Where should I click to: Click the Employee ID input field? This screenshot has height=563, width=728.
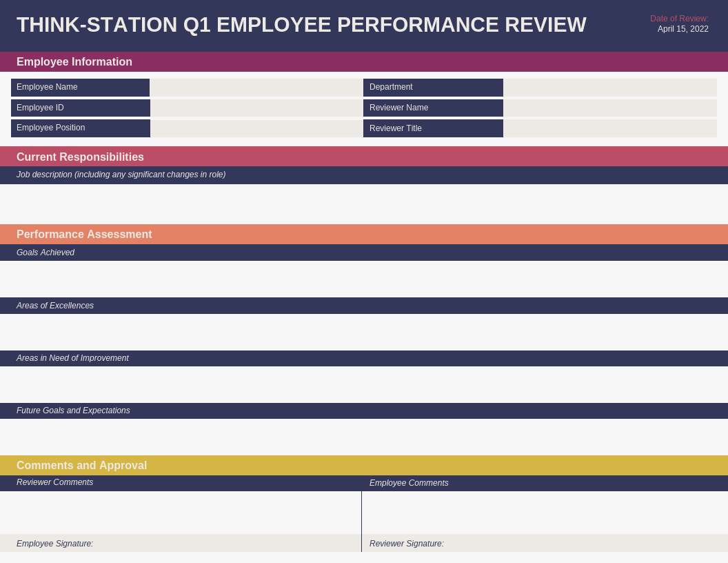(255, 108)
